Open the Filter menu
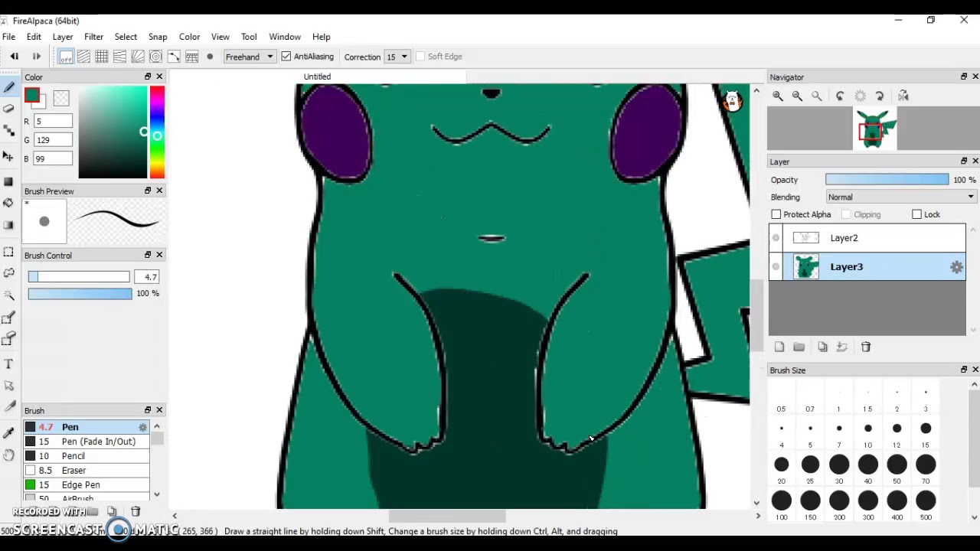The height and width of the screenshot is (551, 980). 93,37
